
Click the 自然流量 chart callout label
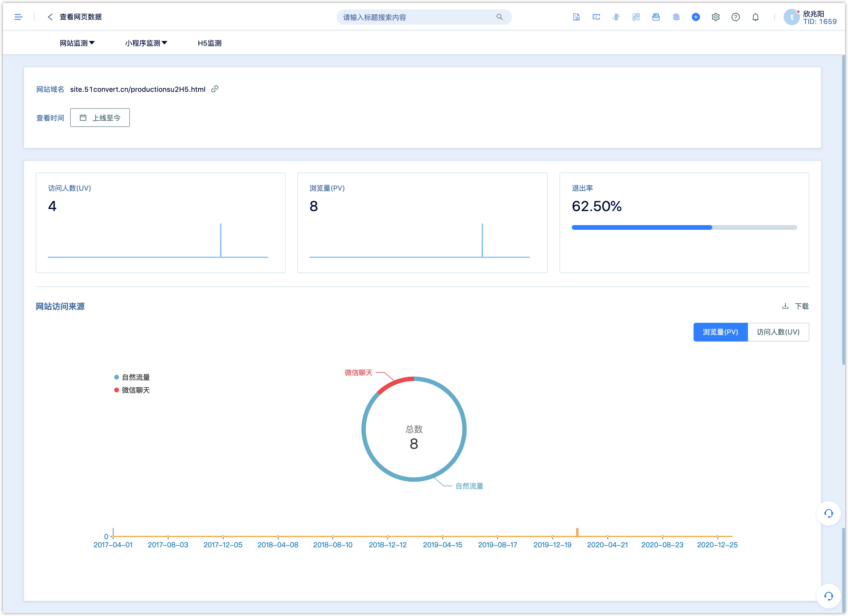[469, 486]
